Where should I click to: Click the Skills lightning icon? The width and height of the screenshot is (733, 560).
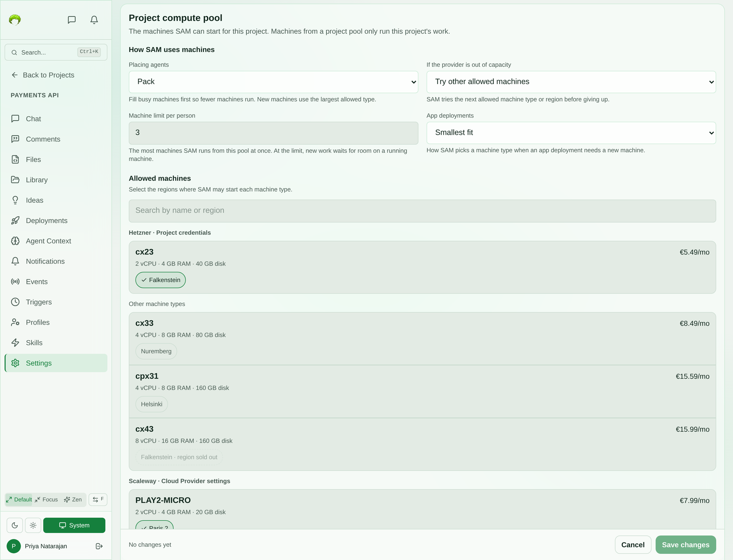click(x=15, y=343)
